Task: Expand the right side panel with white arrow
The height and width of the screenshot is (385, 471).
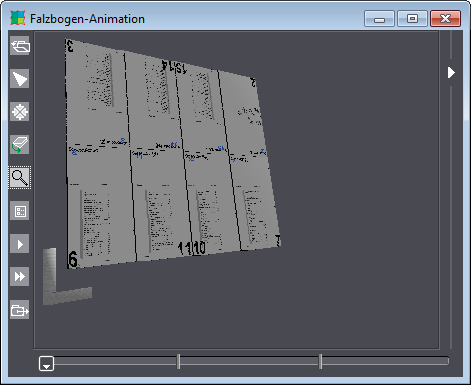Action: 451,72
